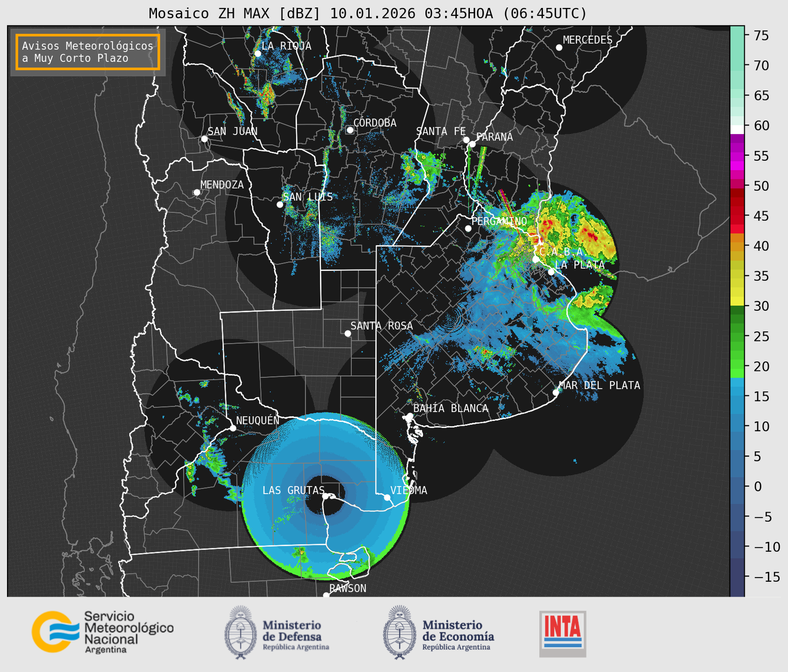Click the VIEDMA city marker dot

pyautogui.click(x=387, y=497)
